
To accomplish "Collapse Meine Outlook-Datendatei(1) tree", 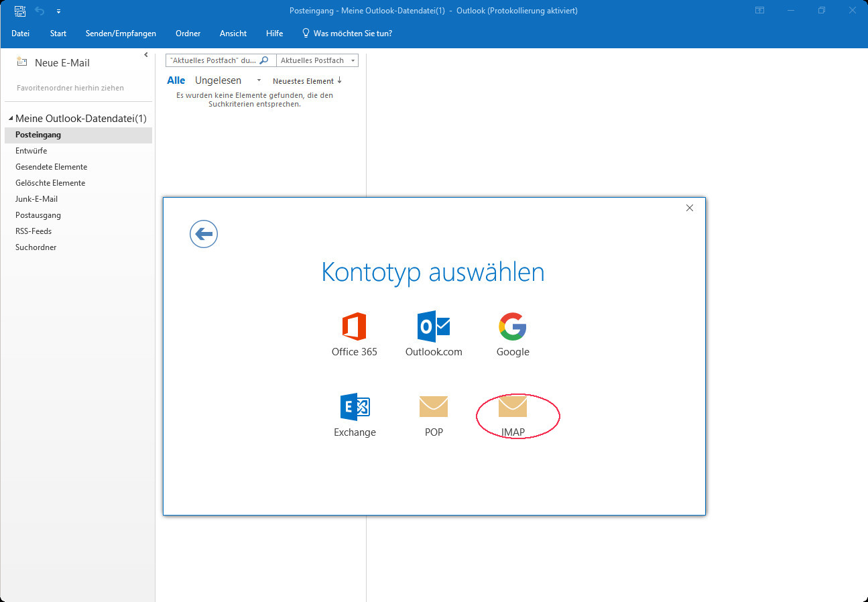I will click(x=11, y=119).
